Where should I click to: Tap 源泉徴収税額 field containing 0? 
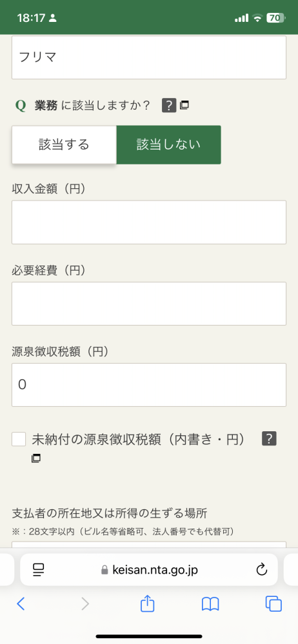click(x=149, y=385)
